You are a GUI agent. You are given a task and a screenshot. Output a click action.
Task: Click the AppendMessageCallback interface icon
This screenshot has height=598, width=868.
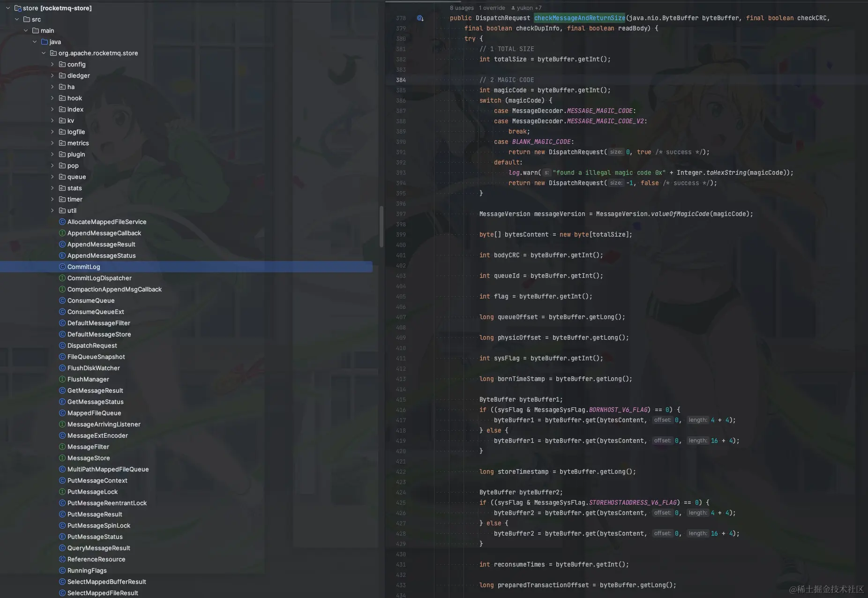click(x=62, y=233)
